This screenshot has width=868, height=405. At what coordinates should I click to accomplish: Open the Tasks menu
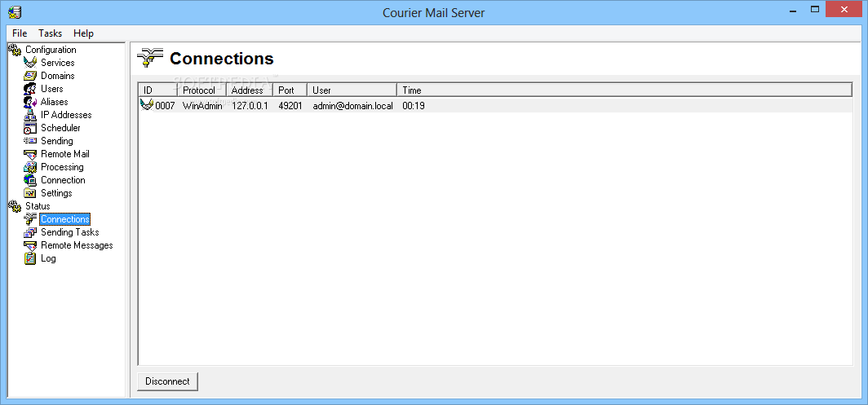51,33
